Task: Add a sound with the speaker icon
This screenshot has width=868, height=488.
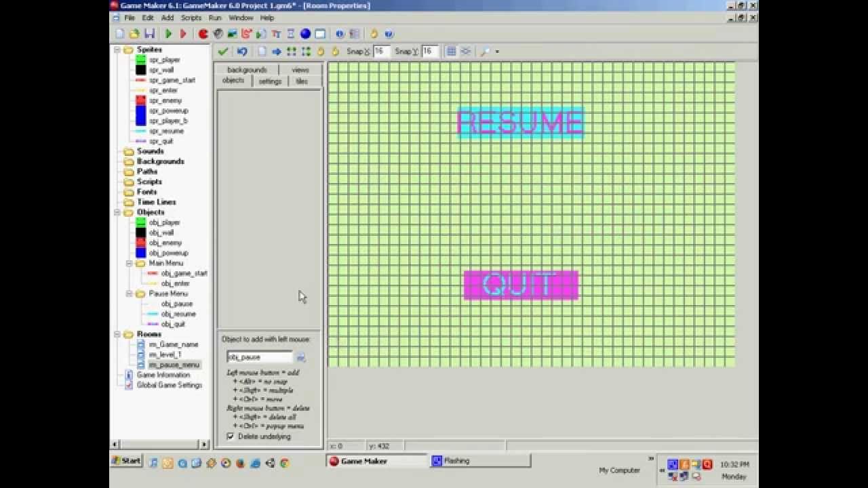Action: [218, 34]
